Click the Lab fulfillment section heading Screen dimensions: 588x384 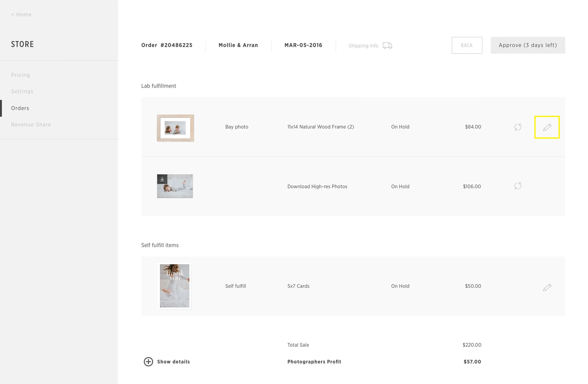pyautogui.click(x=159, y=86)
